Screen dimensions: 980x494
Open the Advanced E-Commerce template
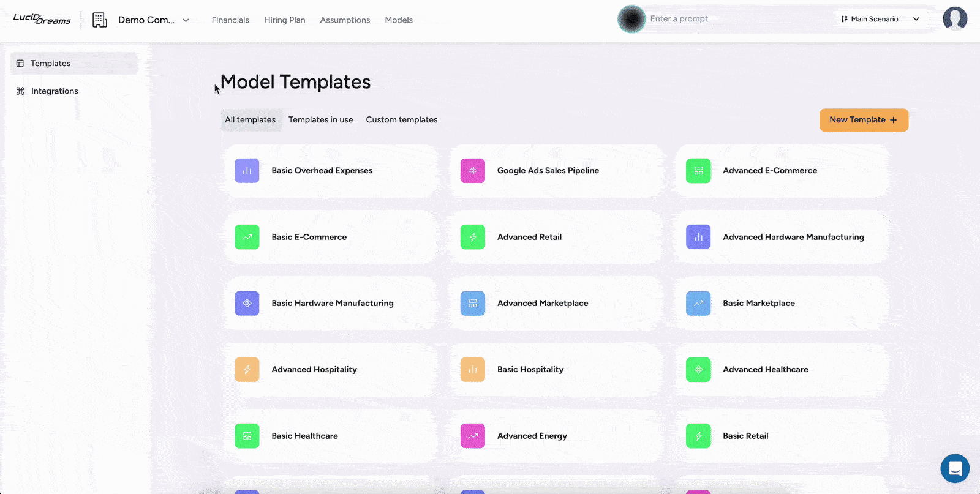(782, 171)
